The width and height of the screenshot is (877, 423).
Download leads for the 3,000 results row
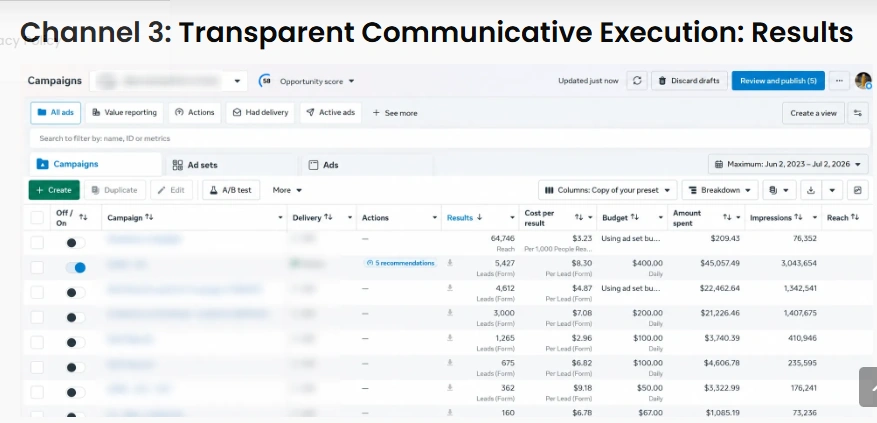(450, 313)
